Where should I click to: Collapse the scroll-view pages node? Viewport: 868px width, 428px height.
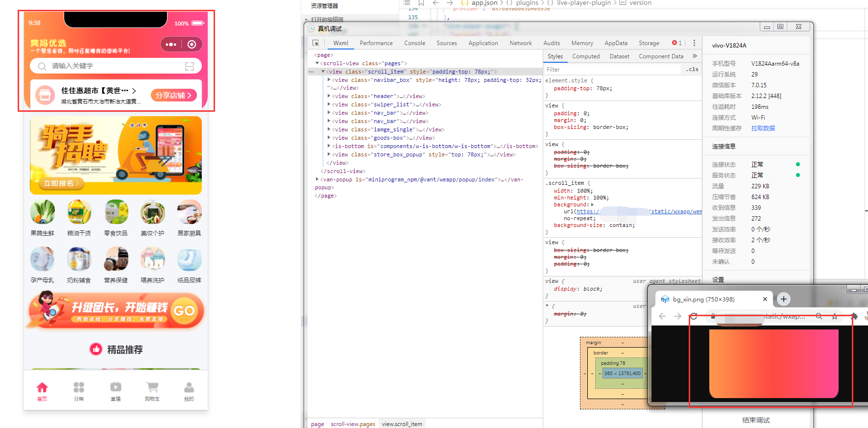tap(317, 63)
